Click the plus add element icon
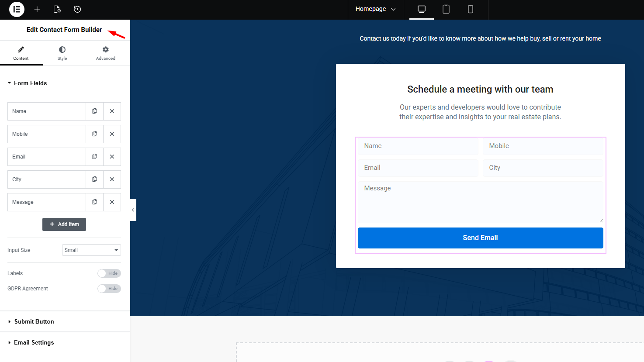Image resolution: width=644 pixels, height=362 pixels. [x=37, y=9]
